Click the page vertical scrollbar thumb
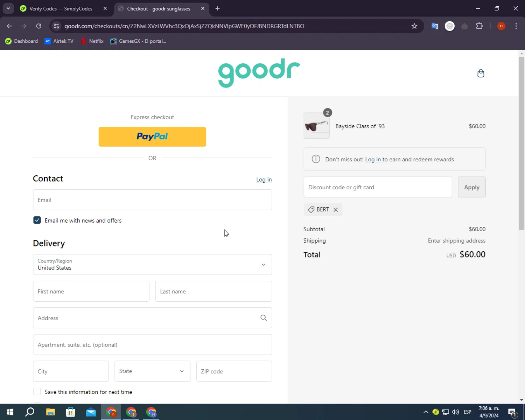This screenshot has width=525, height=420. [x=521, y=143]
